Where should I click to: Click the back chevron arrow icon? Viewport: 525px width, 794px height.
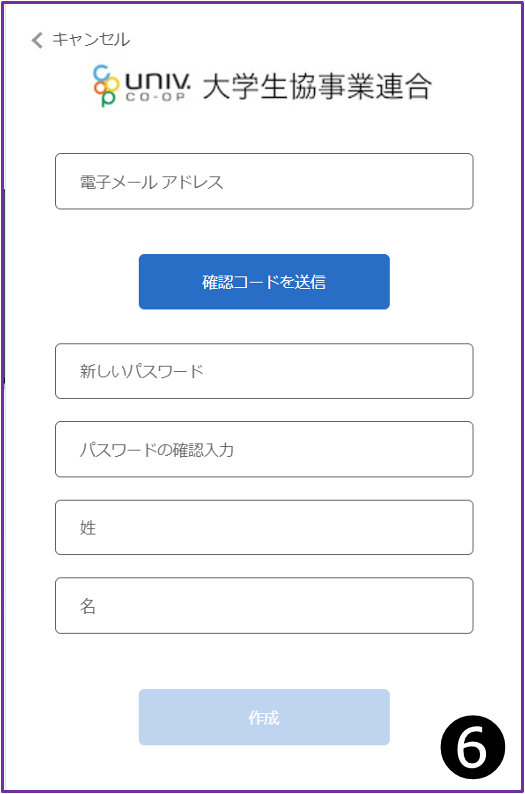click(x=37, y=40)
